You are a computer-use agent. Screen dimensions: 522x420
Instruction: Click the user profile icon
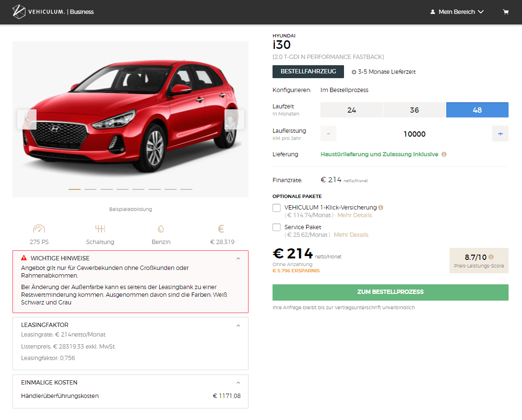click(x=432, y=12)
